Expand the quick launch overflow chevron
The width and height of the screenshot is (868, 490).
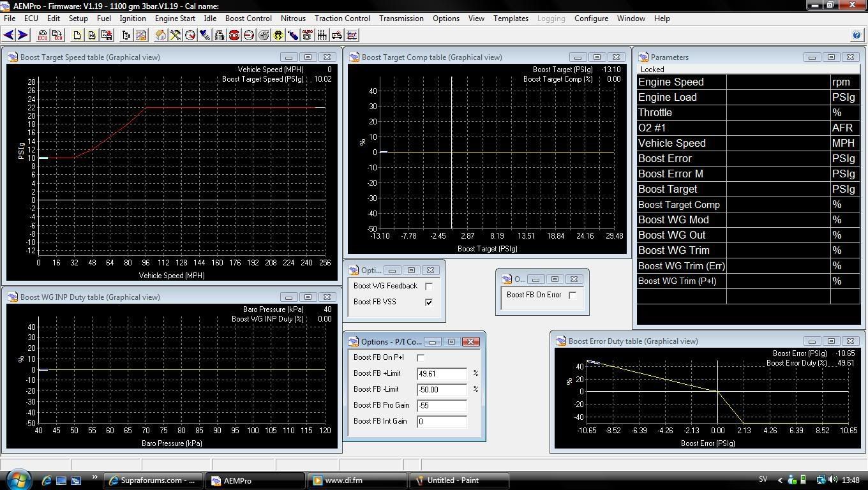94,477
